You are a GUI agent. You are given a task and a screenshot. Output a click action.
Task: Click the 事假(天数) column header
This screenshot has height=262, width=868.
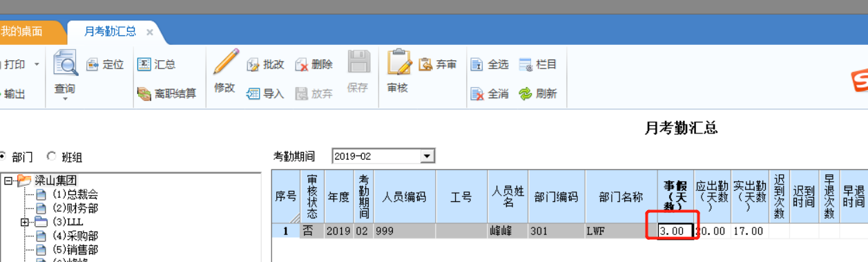(675, 196)
